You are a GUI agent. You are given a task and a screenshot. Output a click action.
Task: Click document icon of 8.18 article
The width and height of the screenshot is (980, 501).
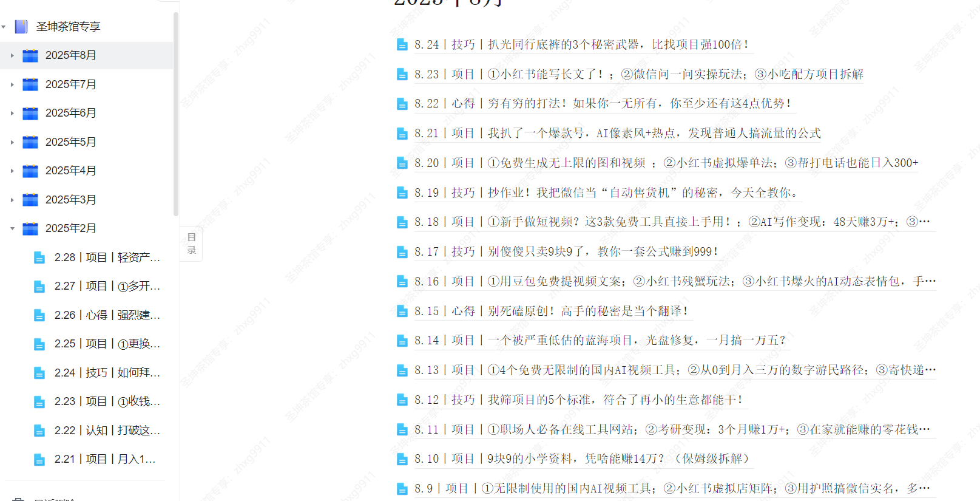coord(402,222)
